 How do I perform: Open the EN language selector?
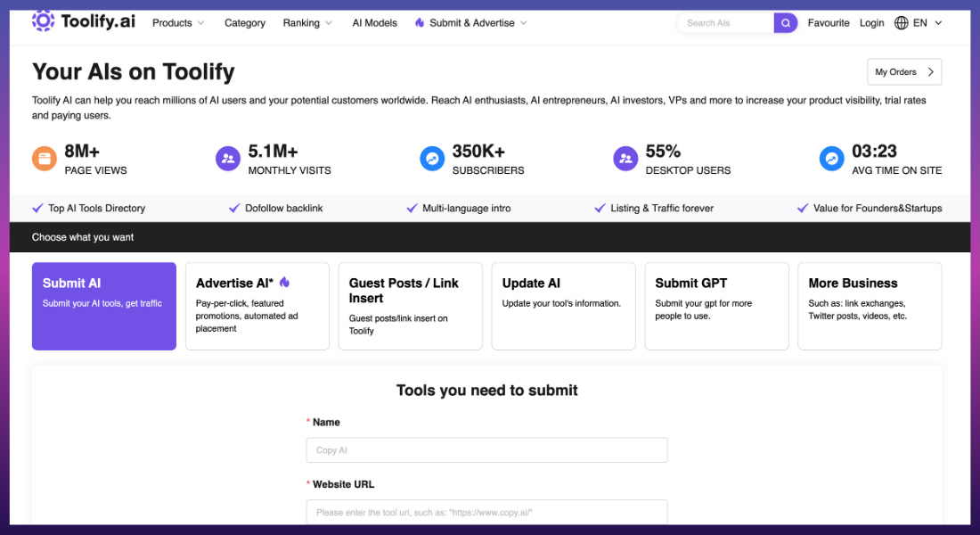(919, 22)
